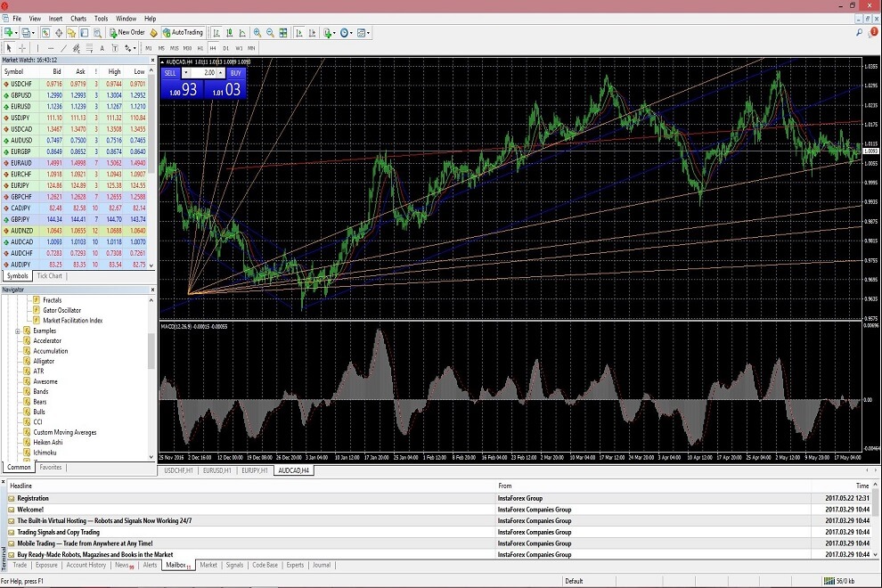
Task: Toggle the Market Watch window icon
Action: point(45,33)
